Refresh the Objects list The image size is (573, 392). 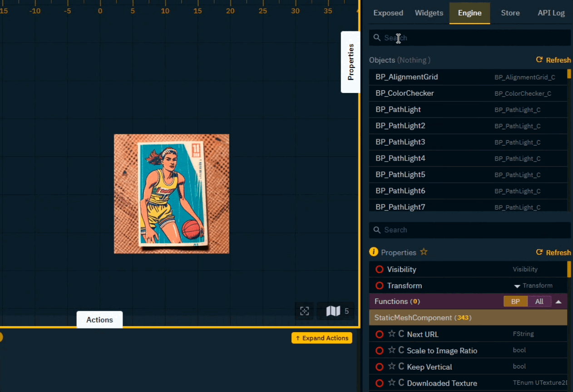click(553, 60)
